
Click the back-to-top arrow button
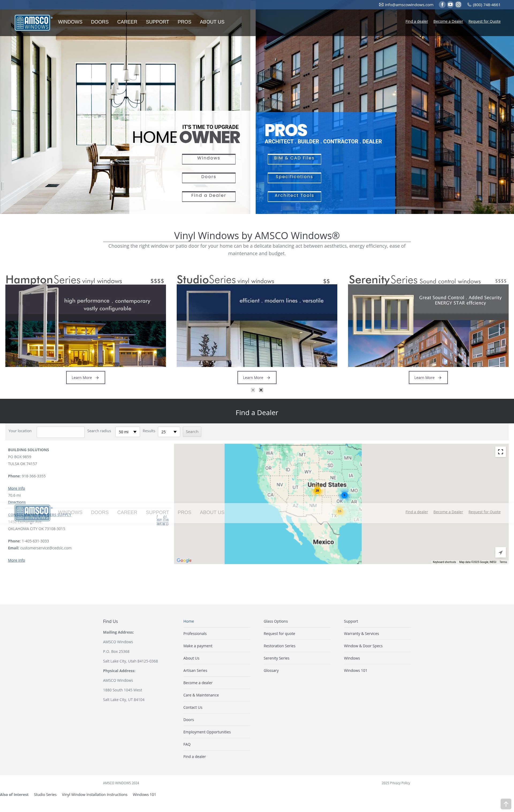(x=505, y=804)
